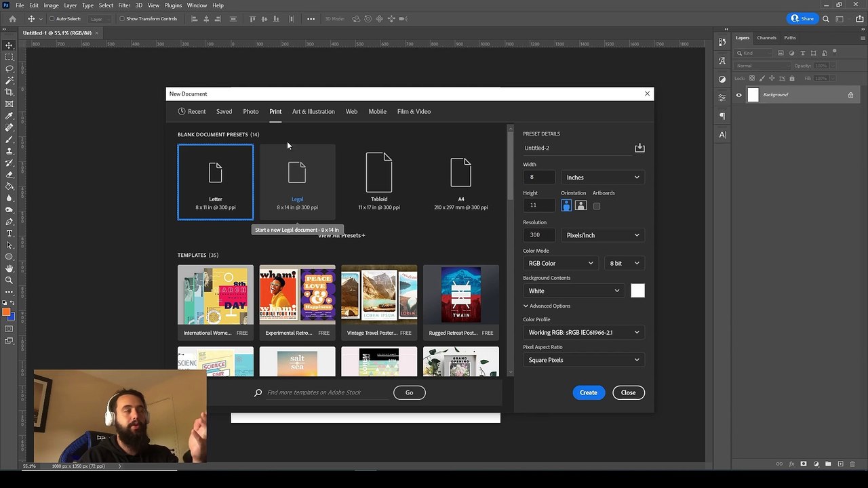Viewport: 868px width, 488px height.
Task: Switch to the Photo tab
Action: [251, 111]
